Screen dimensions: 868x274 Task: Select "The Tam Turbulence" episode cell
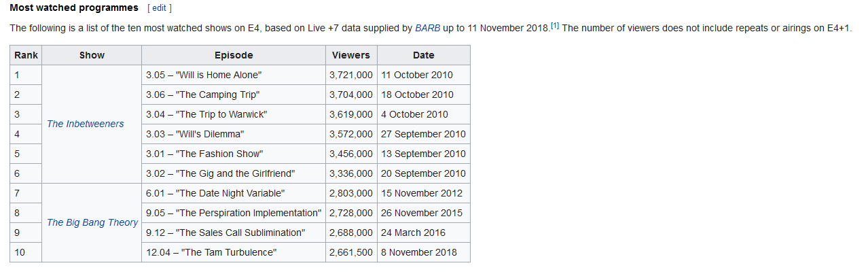point(234,252)
